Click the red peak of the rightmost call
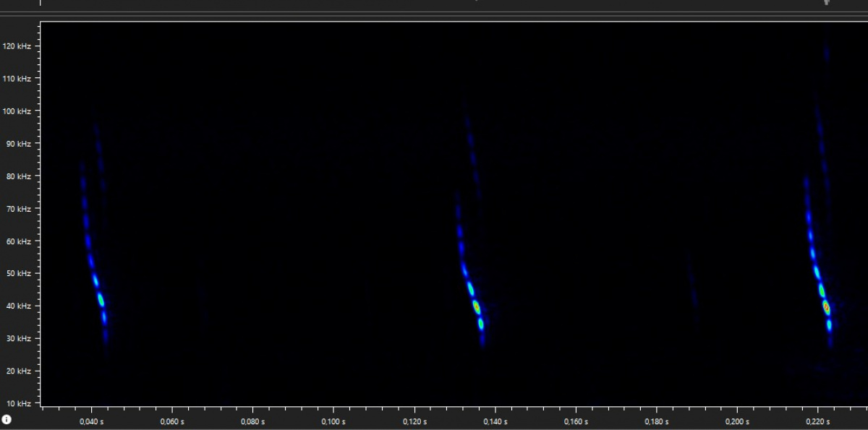The height and width of the screenshot is (430, 868). pos(826,308)
